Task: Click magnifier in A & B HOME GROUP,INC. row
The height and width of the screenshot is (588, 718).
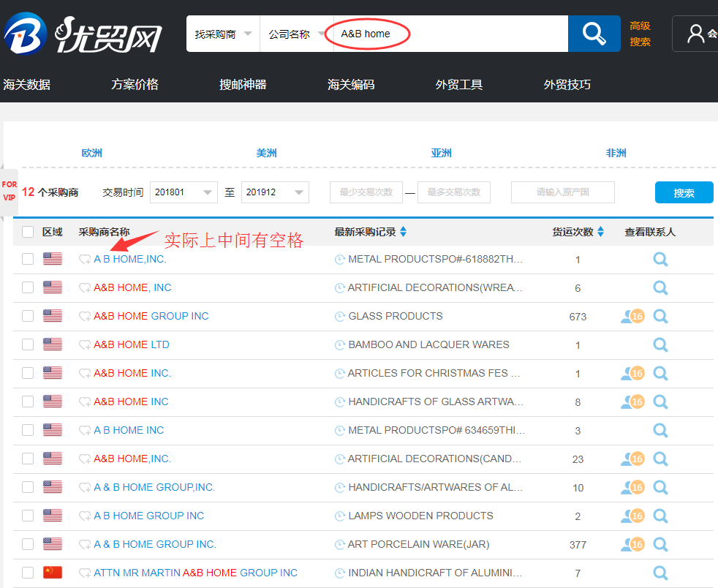Action: (x=660, y=487)
